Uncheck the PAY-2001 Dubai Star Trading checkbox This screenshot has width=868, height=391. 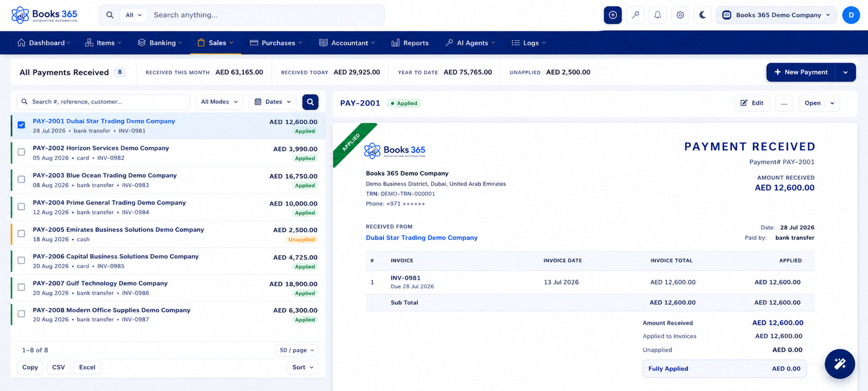[21, 125]
